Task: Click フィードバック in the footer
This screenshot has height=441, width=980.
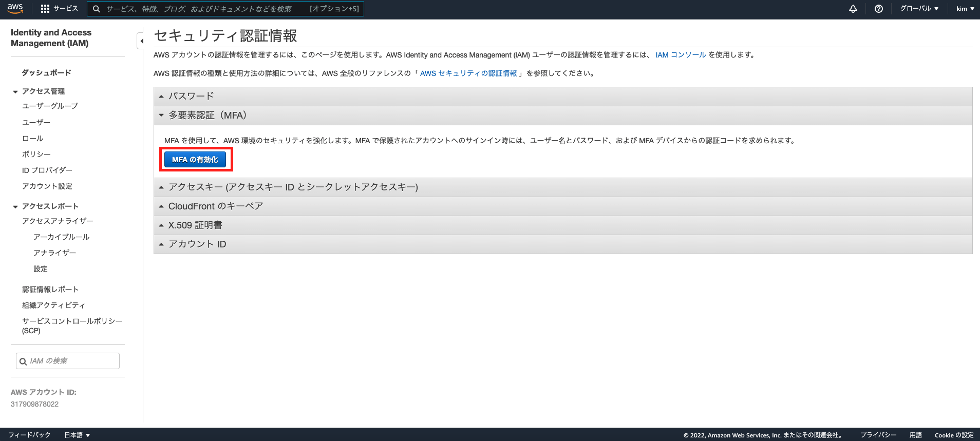Action: click(x=29, y=435)
